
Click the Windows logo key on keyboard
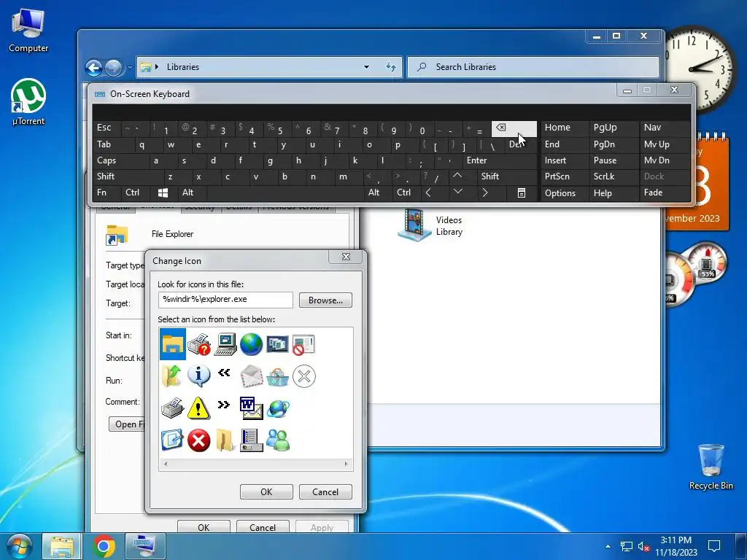pos(163,192)
